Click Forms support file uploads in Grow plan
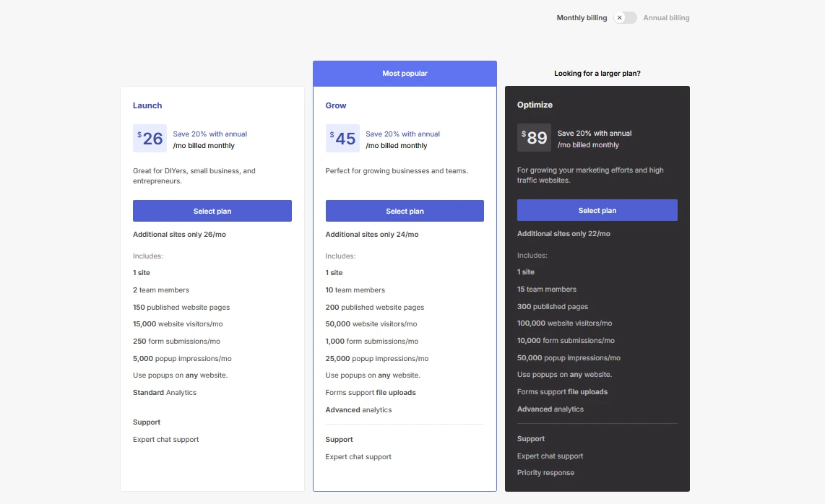825x504 pixels. 371,393
